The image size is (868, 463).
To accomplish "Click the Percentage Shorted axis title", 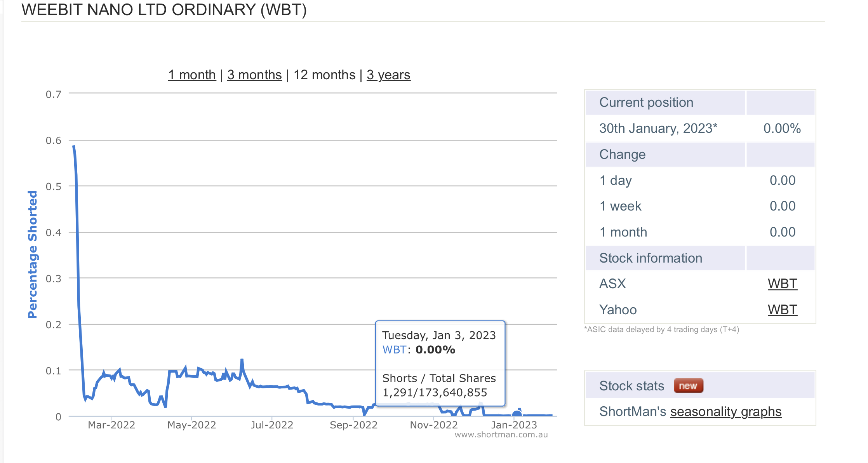I will pos(33,254).
